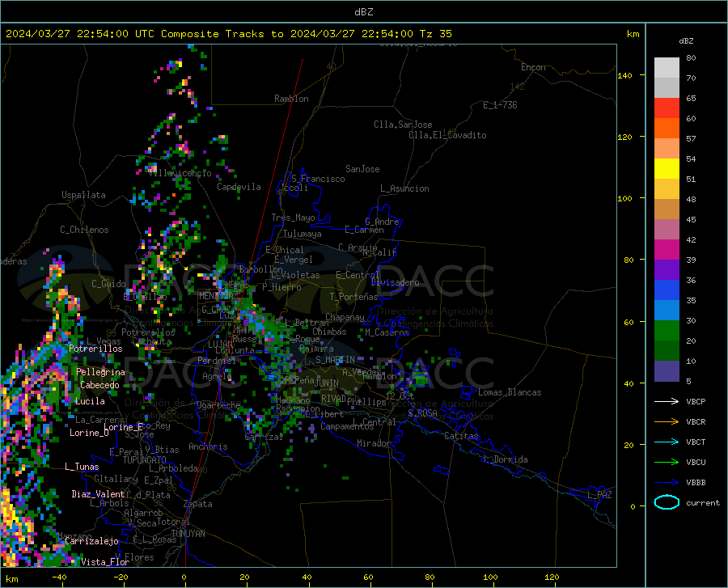Click the Chapanay location label
Viewport: 728px width, 588px height.
click(x=345, y=317)
